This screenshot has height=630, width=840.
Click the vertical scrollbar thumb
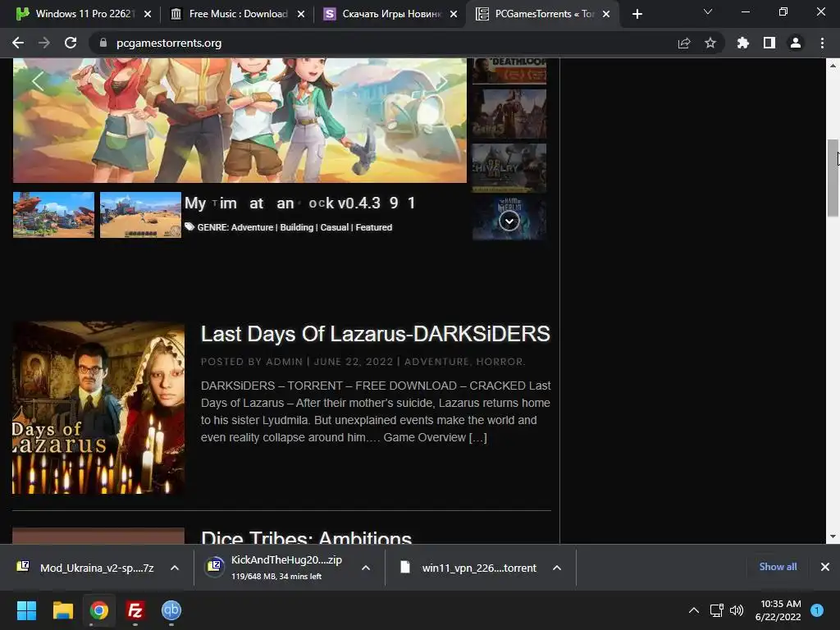click(833, 178)
